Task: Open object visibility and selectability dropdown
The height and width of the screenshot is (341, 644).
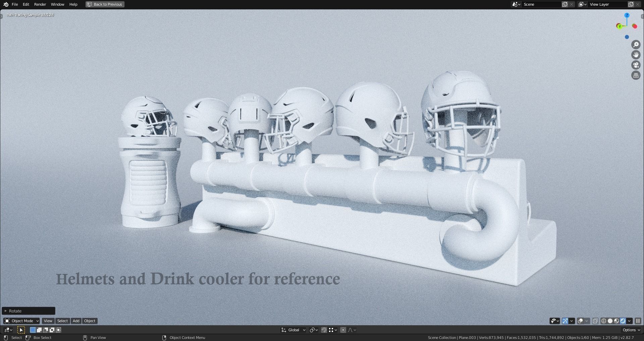Action: pos(555,321)
